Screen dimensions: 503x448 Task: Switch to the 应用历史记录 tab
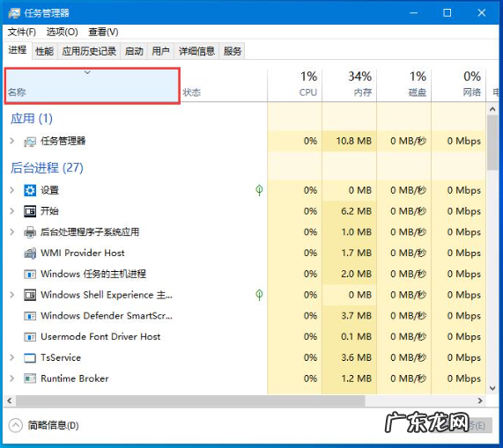click(x=89, y=51)
